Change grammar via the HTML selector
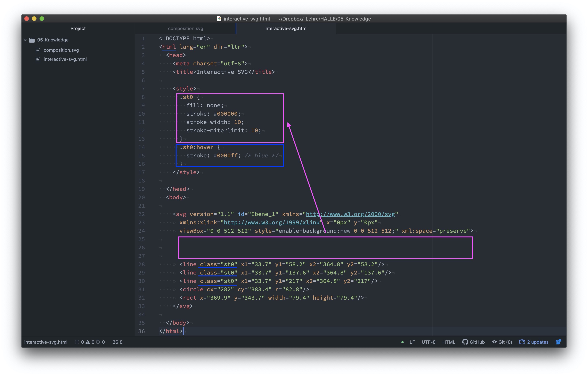This screenshot has height=376, width=588. coord(449,342)
